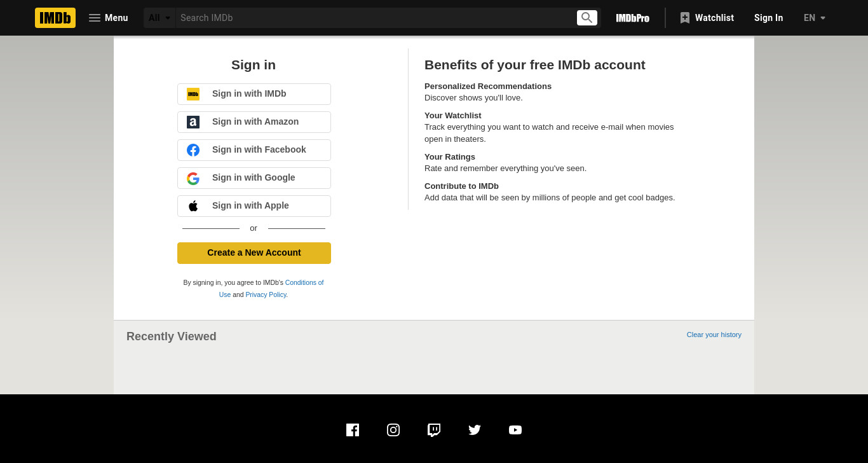Click the magnifying glass search icon
868x463 pixels.
[587, 18]
